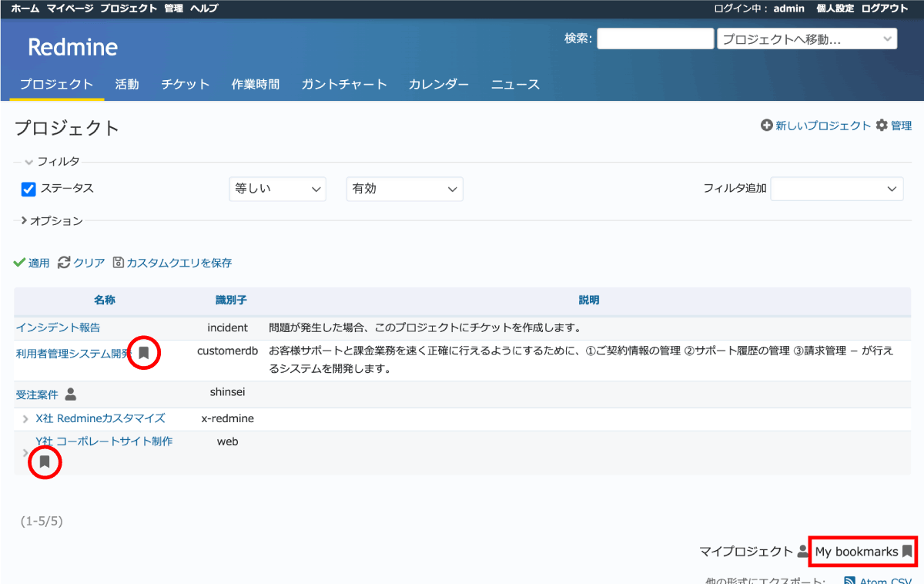Switch to the チケット tab
This screenshot has height=584, width=924.
click(185, 85)
